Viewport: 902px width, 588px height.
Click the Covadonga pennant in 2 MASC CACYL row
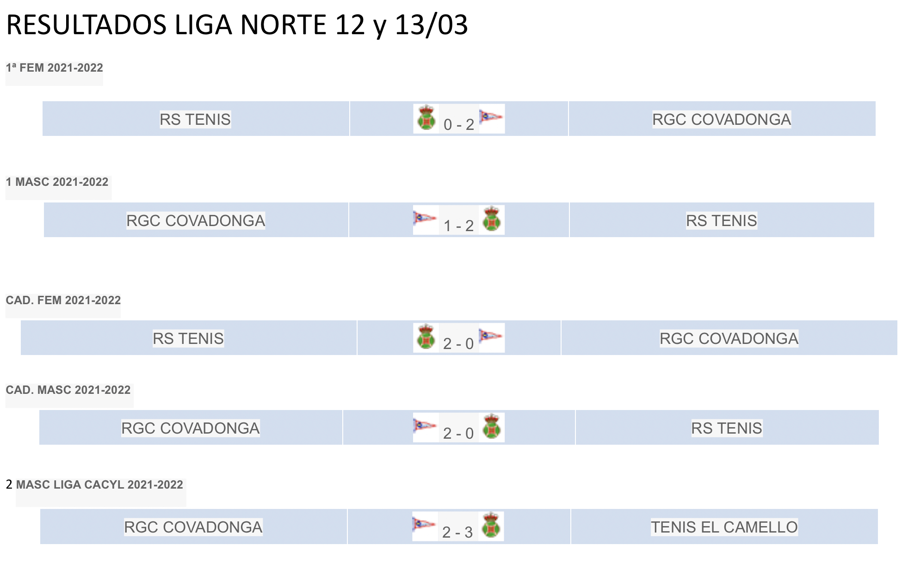point(424,524)
